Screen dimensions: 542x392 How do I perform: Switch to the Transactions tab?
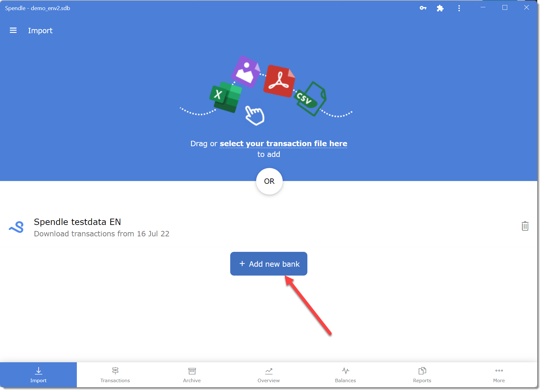(115, 375)
